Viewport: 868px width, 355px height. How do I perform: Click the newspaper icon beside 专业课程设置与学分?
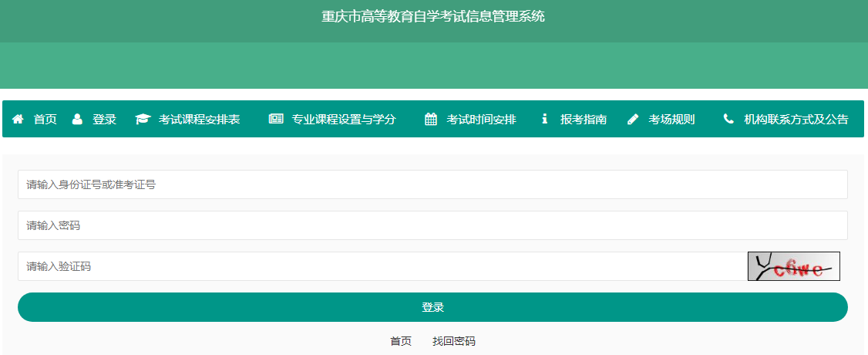(276, 119)
